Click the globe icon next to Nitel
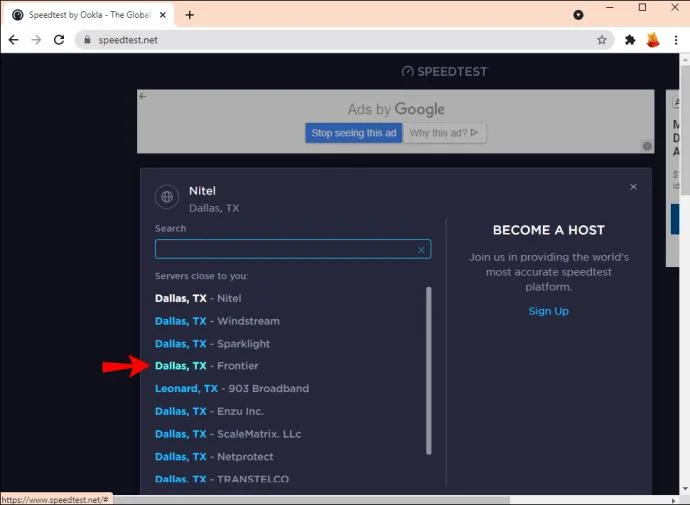Screen dimensions: 690x505 (167, 197)
